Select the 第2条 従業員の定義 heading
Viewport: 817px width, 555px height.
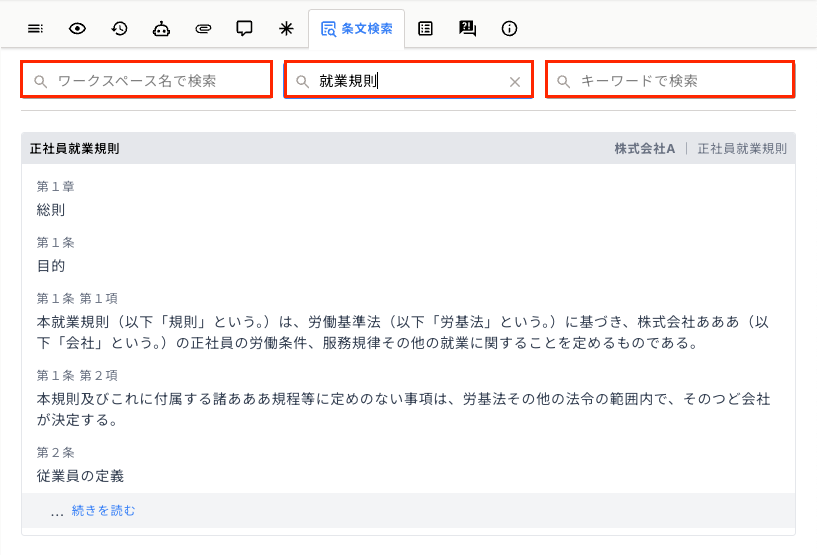click(80, 476)
